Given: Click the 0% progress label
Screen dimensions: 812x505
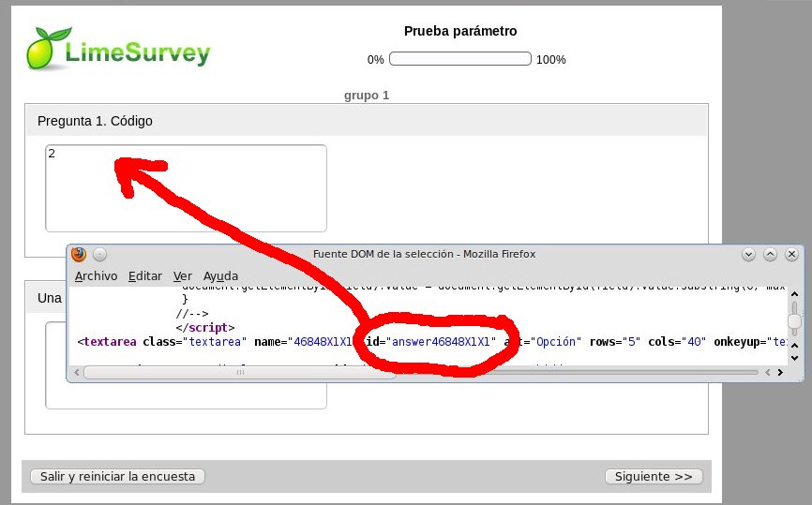Looking at the screenshot, I should coord(375,60).
